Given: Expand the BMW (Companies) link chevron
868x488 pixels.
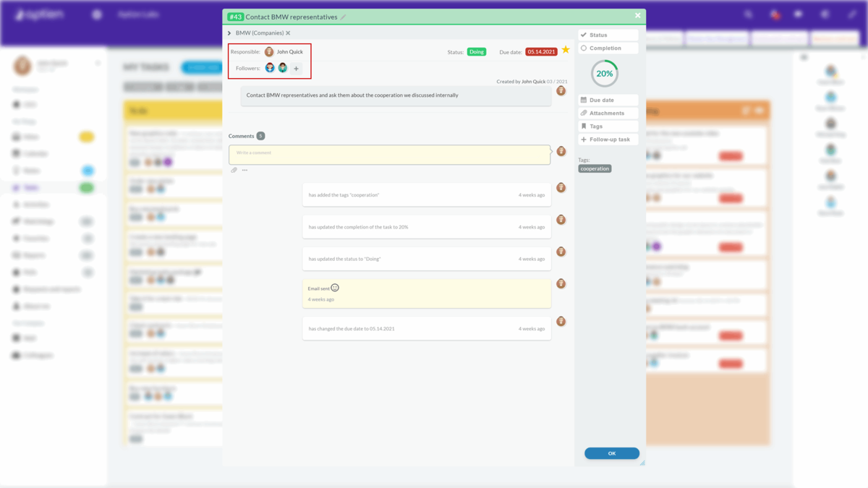Looking at the screenshot, I should coord(229,33).
